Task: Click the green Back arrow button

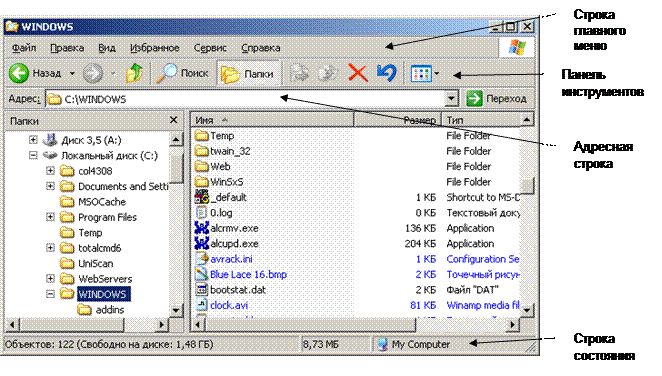Action: (x=19, y=73)
